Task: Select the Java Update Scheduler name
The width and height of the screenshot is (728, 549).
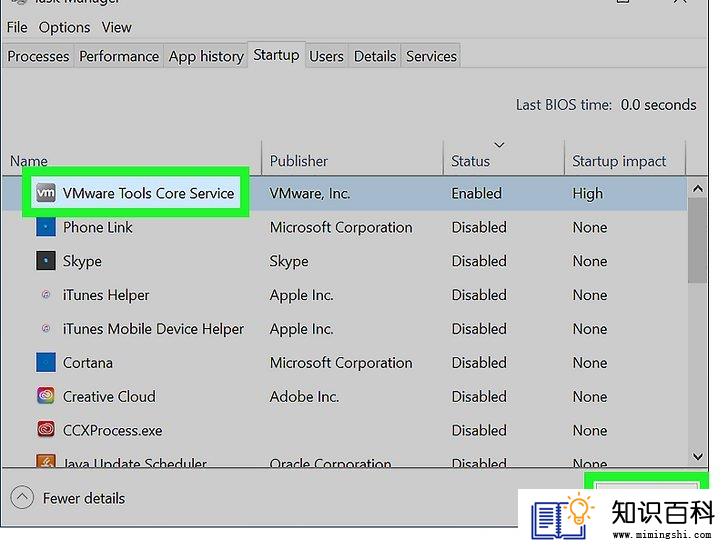Action: [135, 463]
